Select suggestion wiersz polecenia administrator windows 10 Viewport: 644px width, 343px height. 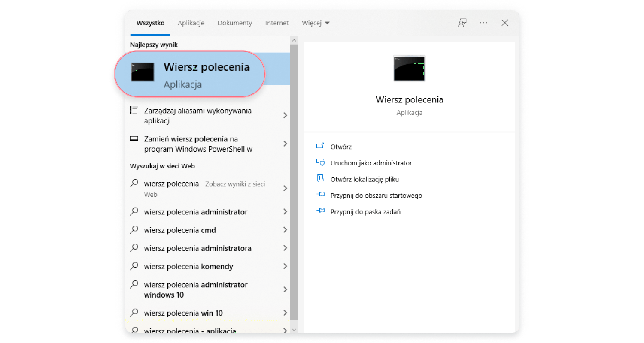pos(208,290)
